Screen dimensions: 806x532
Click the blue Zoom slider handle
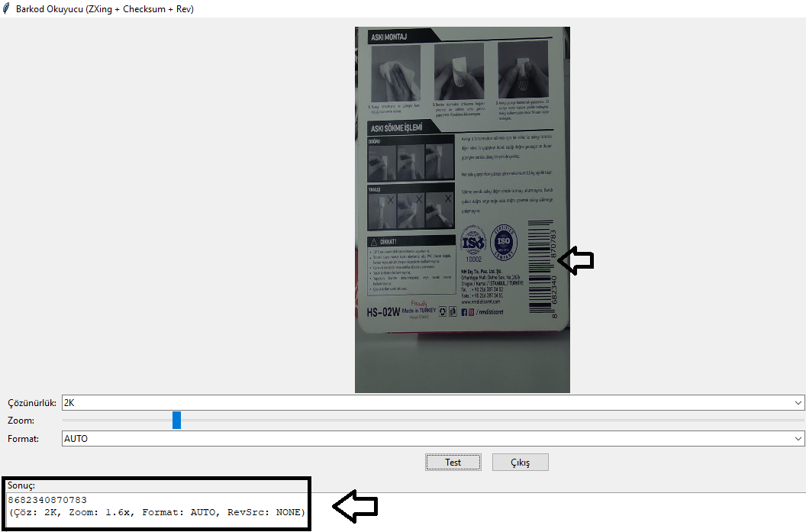[x=176, y=420]
